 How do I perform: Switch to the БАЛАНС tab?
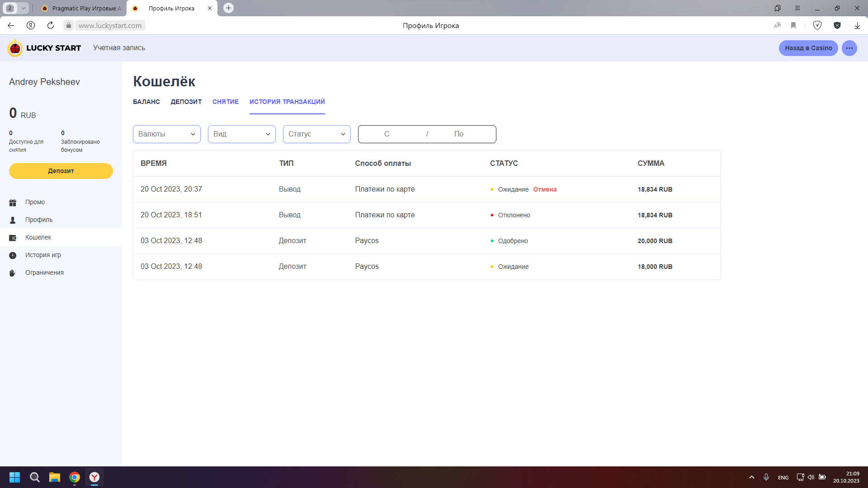tap(146, 102)
